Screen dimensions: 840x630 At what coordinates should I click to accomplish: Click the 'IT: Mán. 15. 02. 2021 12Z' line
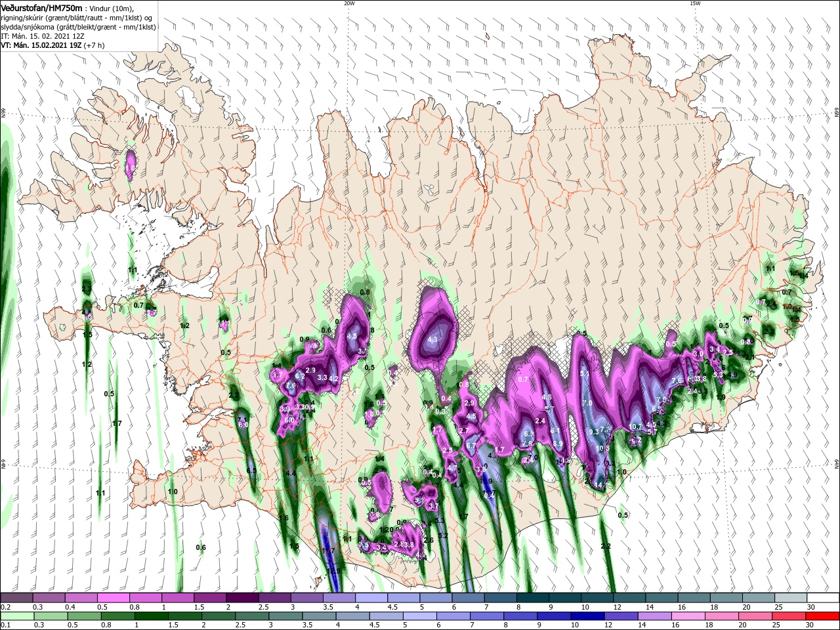(43, 36)
